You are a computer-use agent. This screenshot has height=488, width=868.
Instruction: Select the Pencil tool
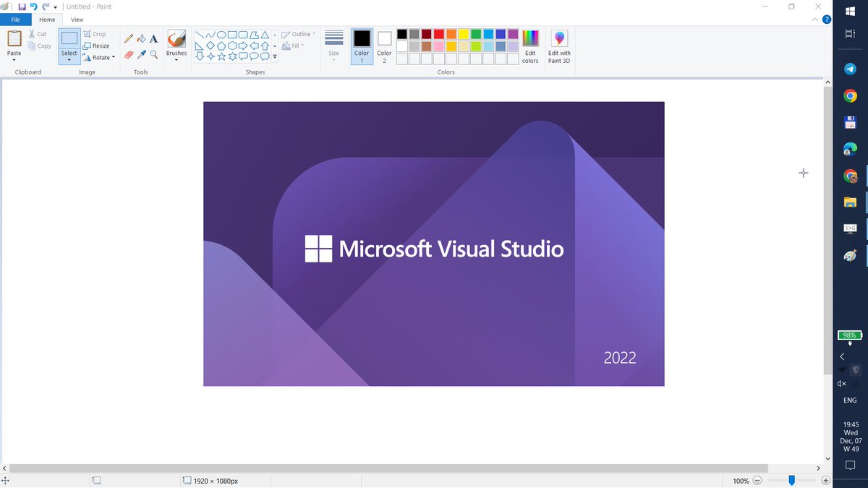[x=129, y=39]
